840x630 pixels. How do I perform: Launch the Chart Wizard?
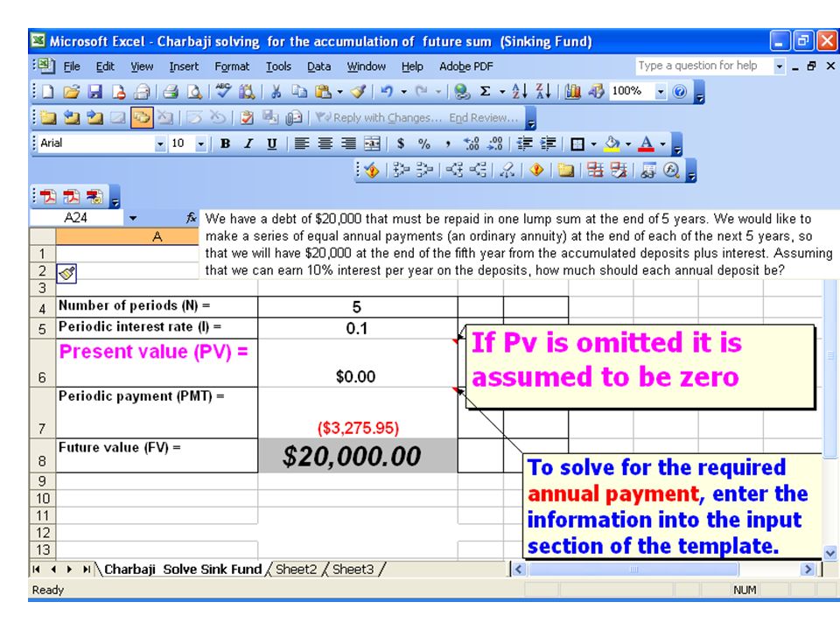point(572,92)
